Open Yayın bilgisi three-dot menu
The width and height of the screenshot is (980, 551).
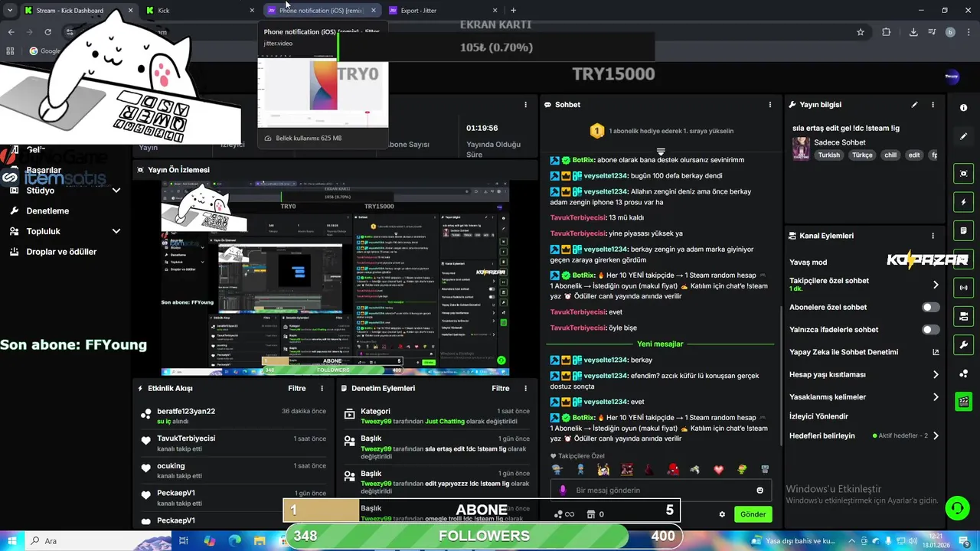point(933,105)
